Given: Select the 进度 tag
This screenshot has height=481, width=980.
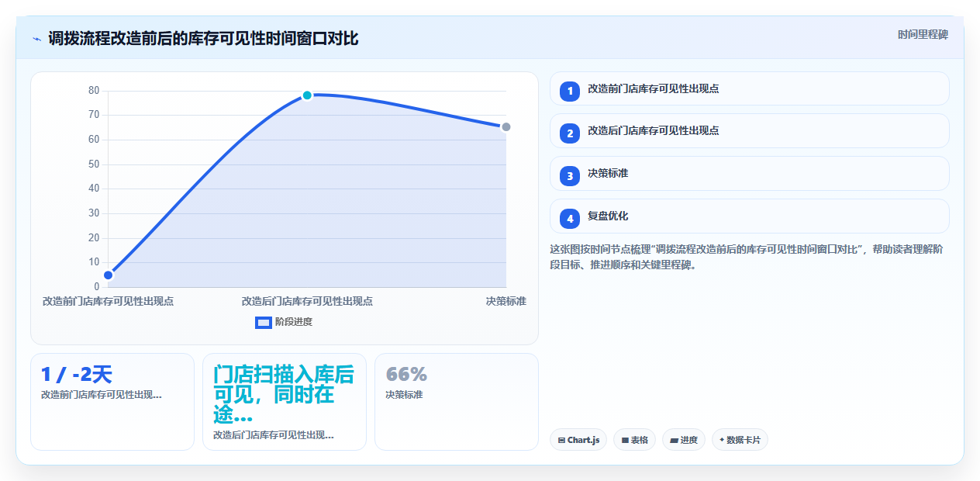Looking at the screenshot, I should pyautogui.click(x=684, y=440).
